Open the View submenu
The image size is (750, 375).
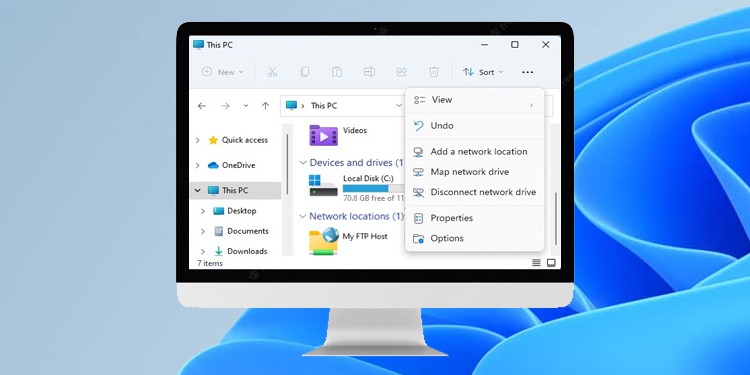(474, 100)
